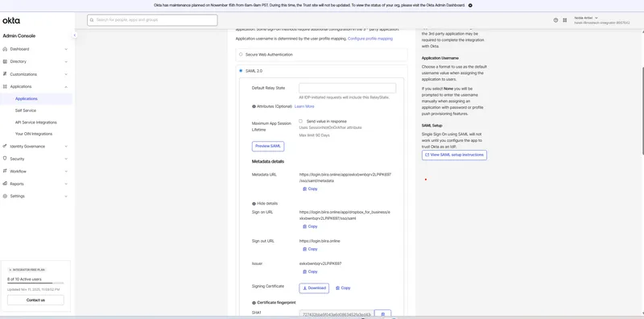Click the Metadata URL text

click(345, 177)
